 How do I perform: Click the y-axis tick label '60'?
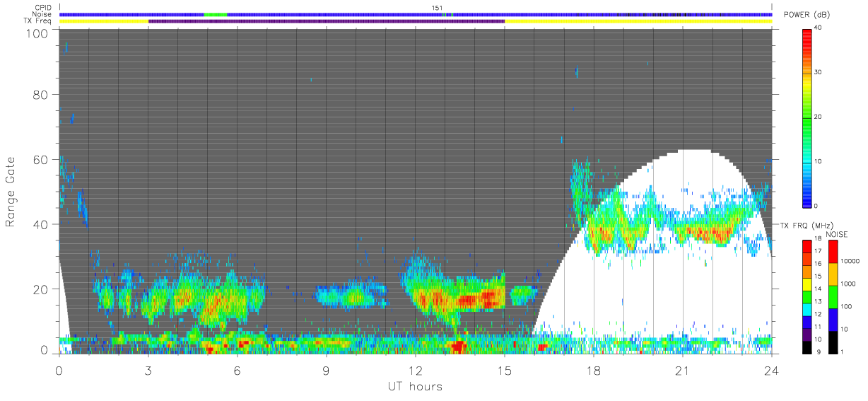41,160
